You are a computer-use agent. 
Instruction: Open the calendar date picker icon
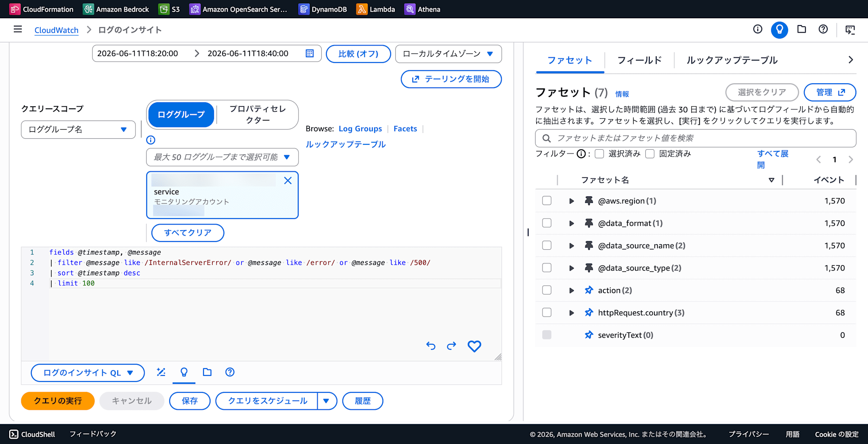(310, 53)
